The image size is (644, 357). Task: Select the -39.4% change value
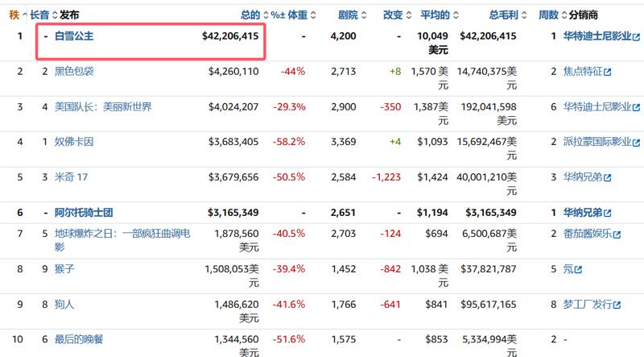pos(289,269)
